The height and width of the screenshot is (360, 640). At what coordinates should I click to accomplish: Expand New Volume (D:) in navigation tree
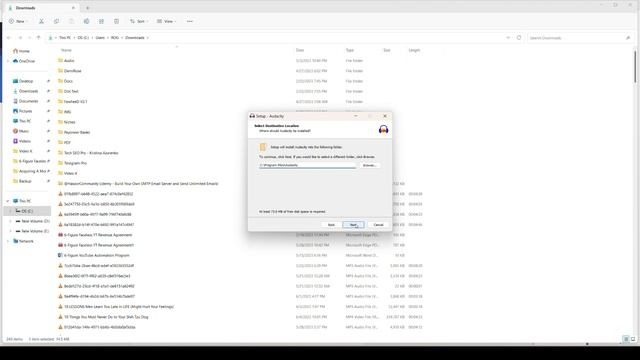point(10,221)
